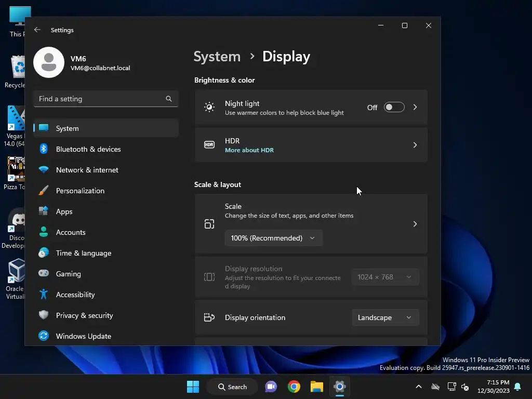This screenshot has width=532, height=399.
Task: Click the Gaming controller icon
Action: pos(44,273)
